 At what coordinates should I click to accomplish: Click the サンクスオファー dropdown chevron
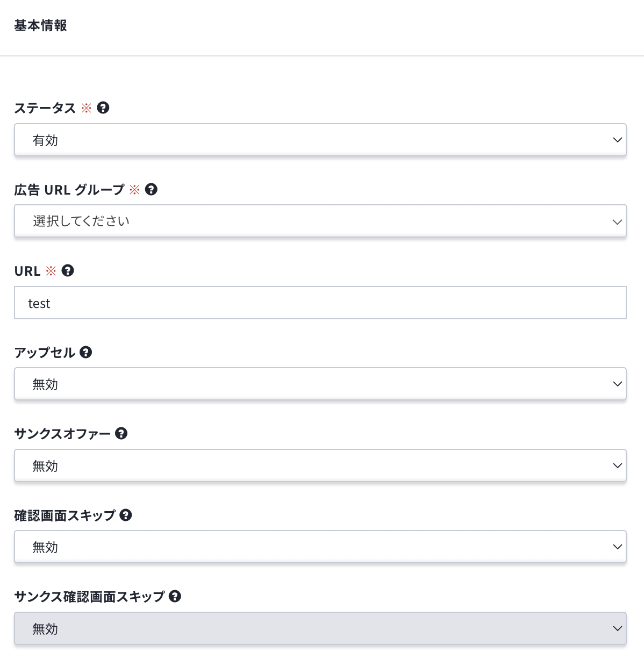click(x=617, y=465)
